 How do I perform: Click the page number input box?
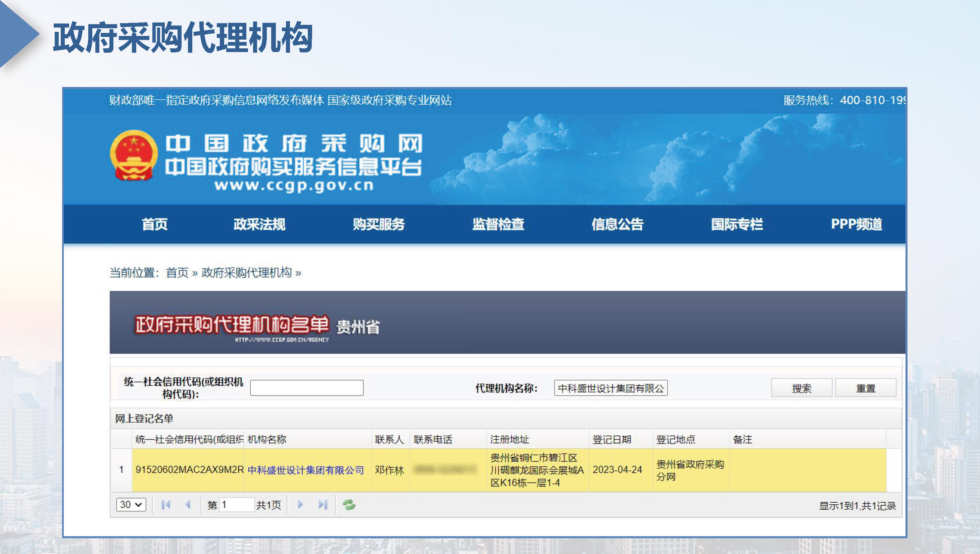pos(236,505)
